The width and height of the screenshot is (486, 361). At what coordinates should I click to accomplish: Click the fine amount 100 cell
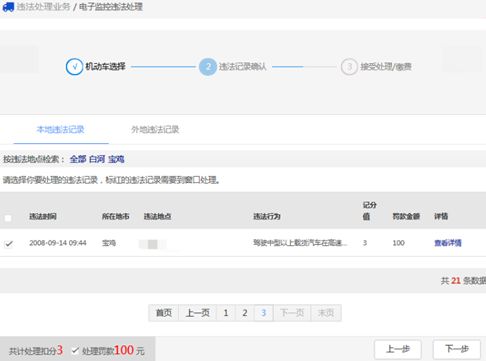point(399,243)
